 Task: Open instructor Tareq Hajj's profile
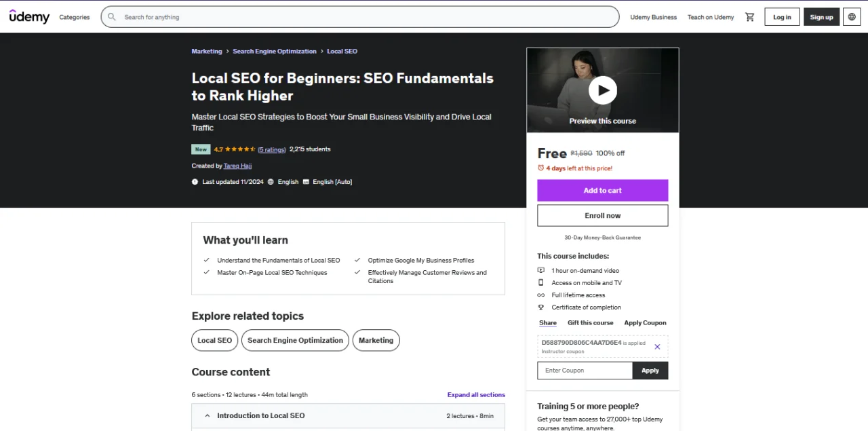pos(237,166)
